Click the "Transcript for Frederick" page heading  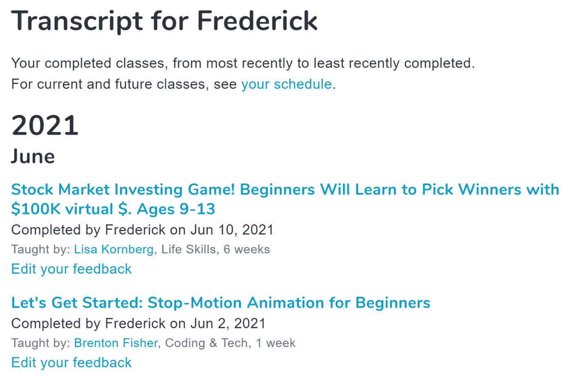(164, 21)
